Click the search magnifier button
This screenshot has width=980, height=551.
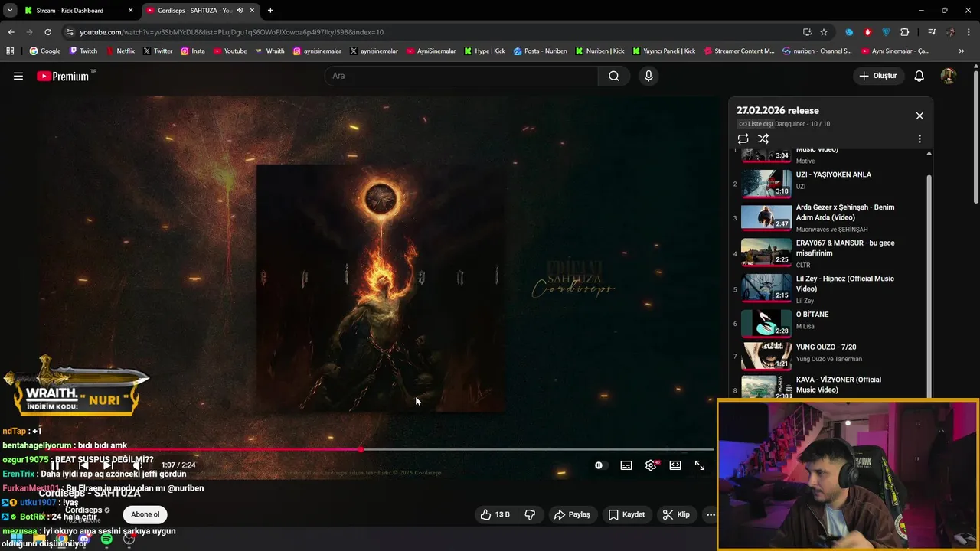614,76
